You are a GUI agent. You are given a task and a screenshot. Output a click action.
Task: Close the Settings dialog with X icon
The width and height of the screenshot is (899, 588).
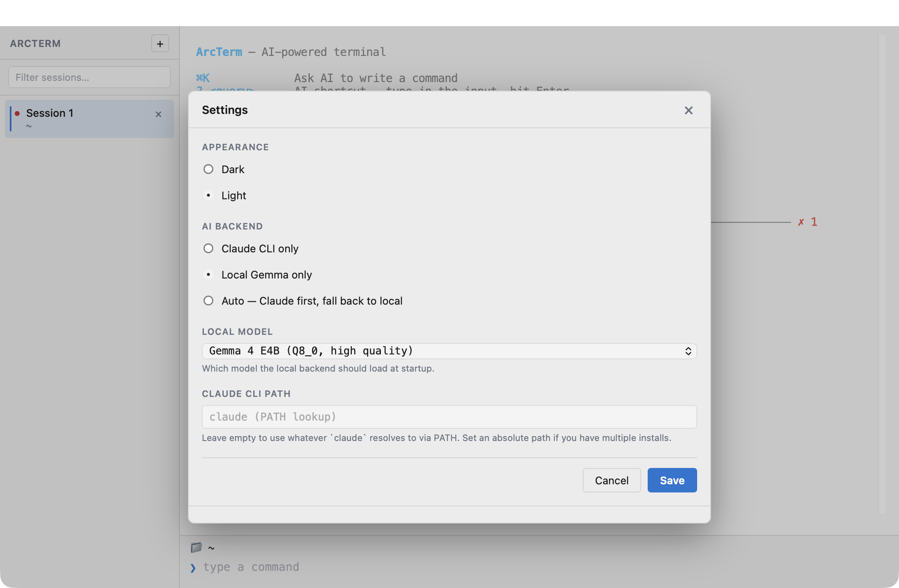coord(689,110)
